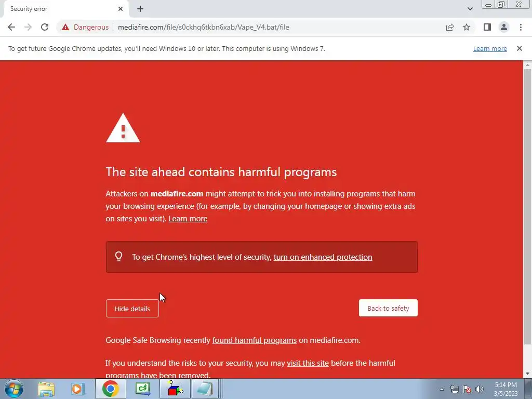Click the taskbar clock 5:14 PM

(506, 389)
